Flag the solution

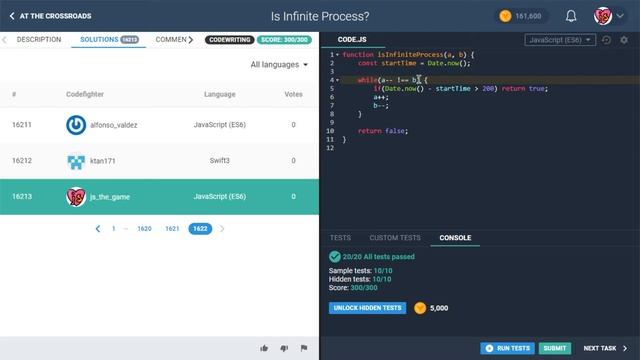304,348
